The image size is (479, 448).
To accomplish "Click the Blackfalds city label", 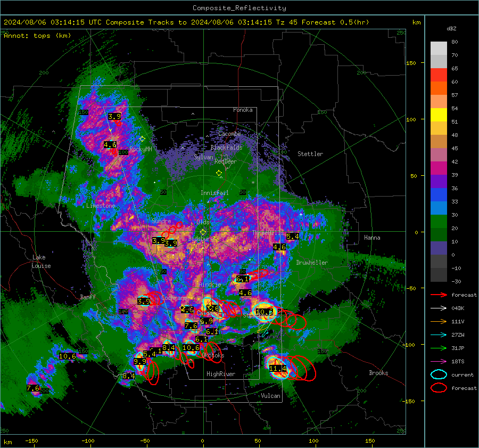I will coord(226,148).
